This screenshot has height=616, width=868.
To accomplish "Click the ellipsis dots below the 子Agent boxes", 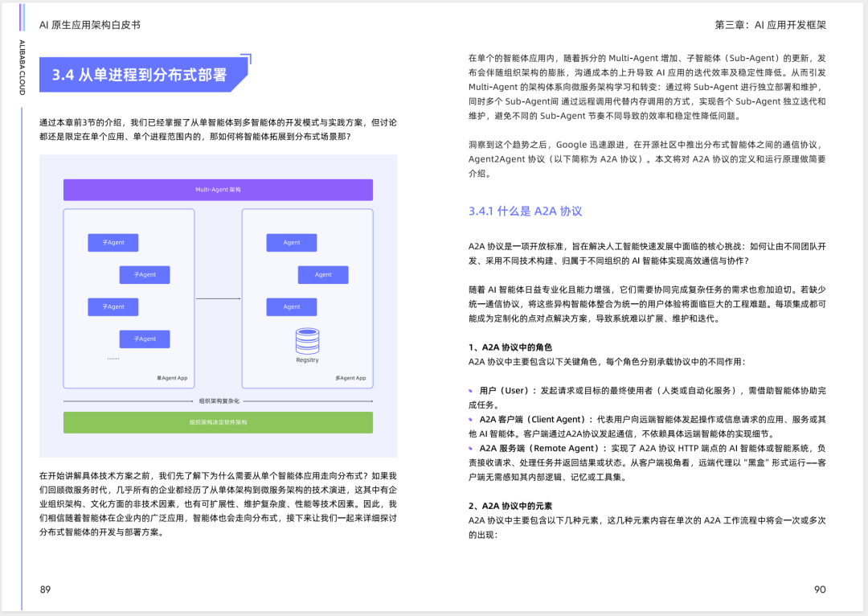I will click(113, 359).
